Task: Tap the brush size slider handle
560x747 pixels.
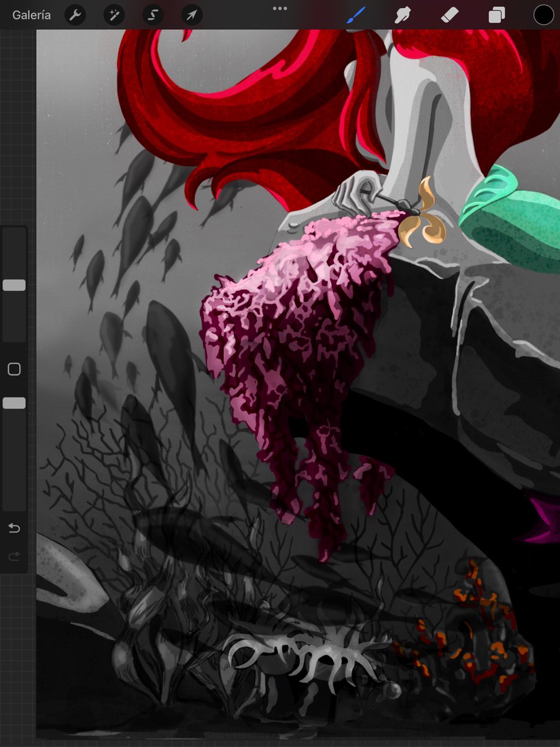Action: (14, 285)
